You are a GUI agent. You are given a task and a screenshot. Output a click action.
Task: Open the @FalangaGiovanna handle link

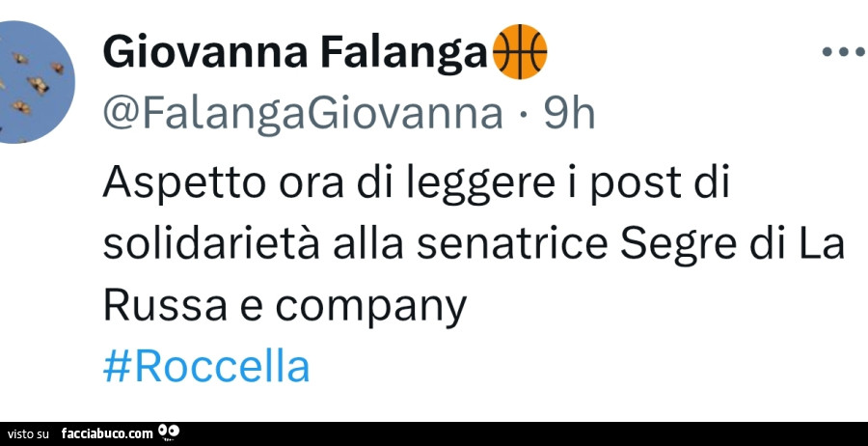303,116
